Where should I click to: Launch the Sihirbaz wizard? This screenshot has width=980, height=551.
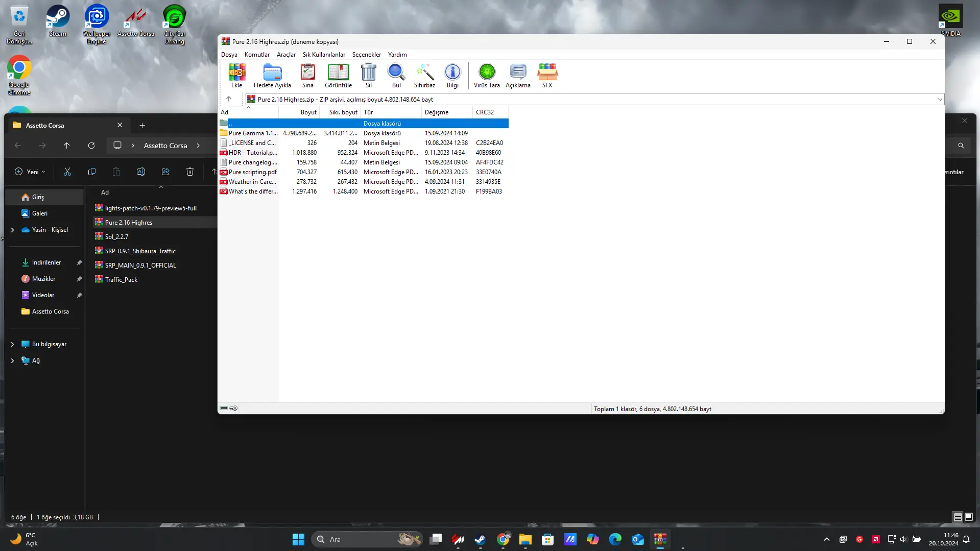pyautogui.click(x=424, y=76)
